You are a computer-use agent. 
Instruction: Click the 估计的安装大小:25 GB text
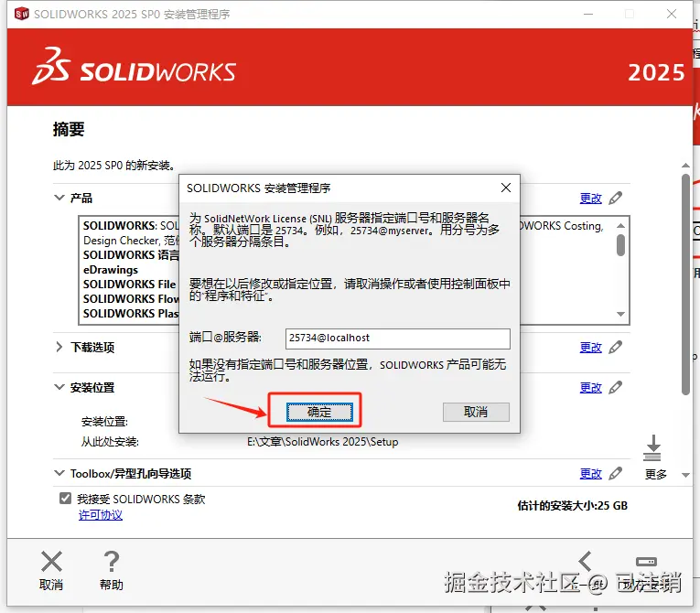572,505
